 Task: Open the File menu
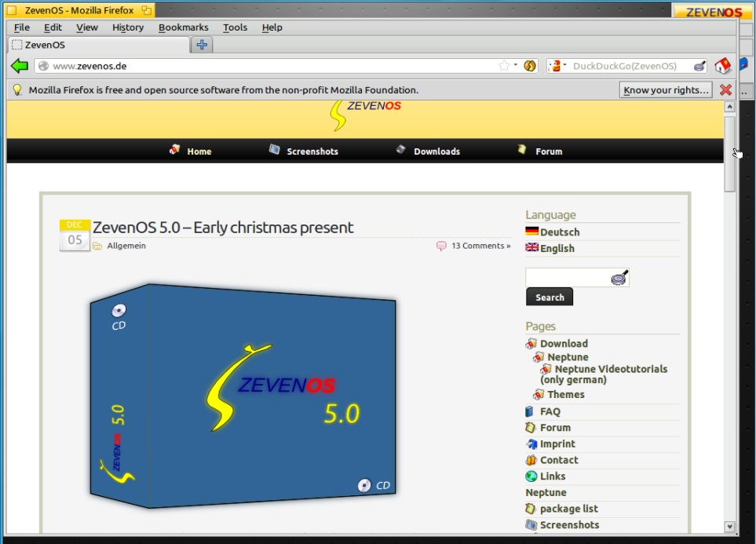(22, 27)
